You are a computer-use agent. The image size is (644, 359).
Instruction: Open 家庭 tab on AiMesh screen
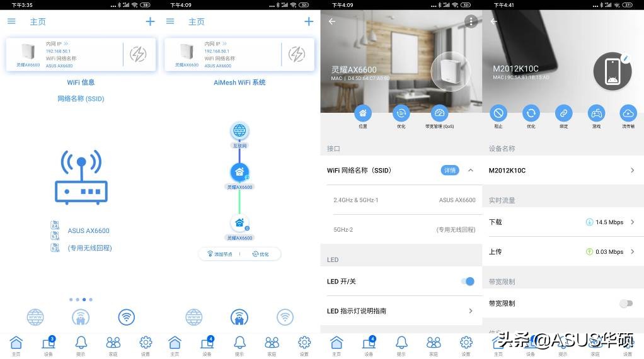point(272,346)
